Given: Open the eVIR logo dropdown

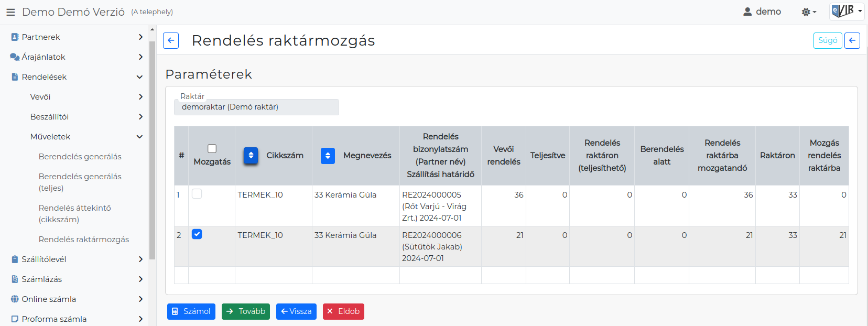Looking at the screenshot, I should pos(847,11).
